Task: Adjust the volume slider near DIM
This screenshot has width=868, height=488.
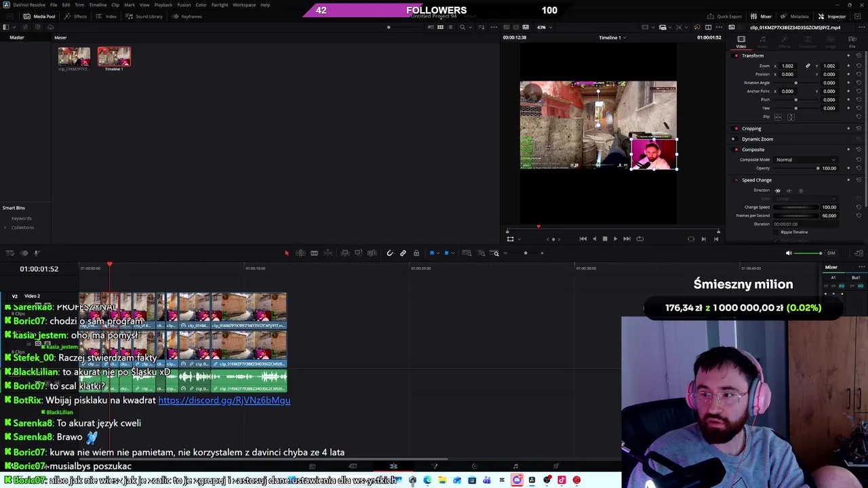Action: coord(808,253)
